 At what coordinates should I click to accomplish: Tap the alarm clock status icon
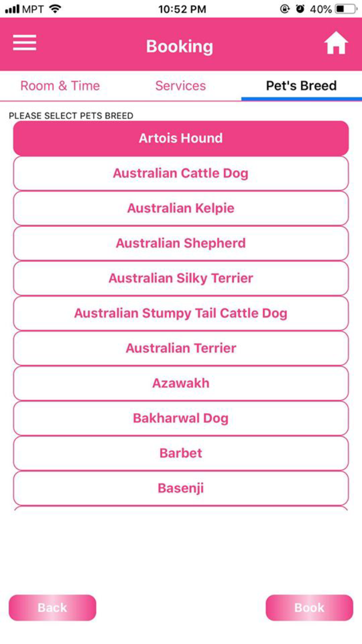300,9
